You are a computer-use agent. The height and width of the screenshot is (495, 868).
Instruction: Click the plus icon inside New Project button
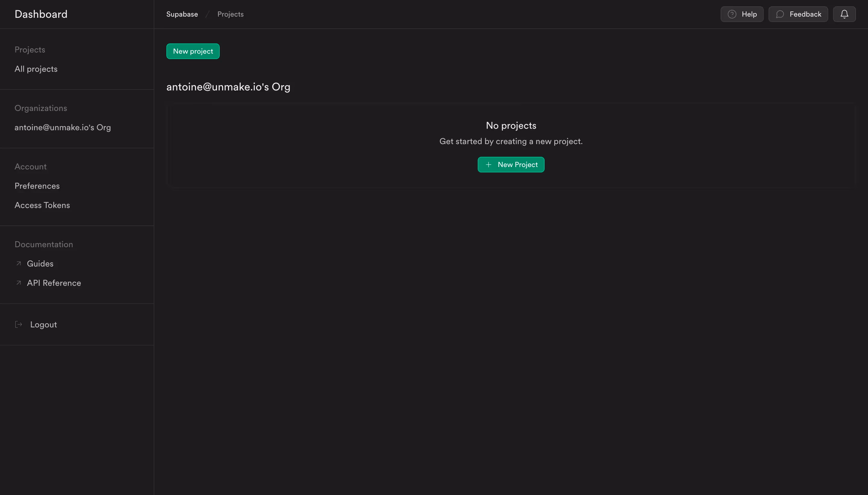(x=488, y=165)
